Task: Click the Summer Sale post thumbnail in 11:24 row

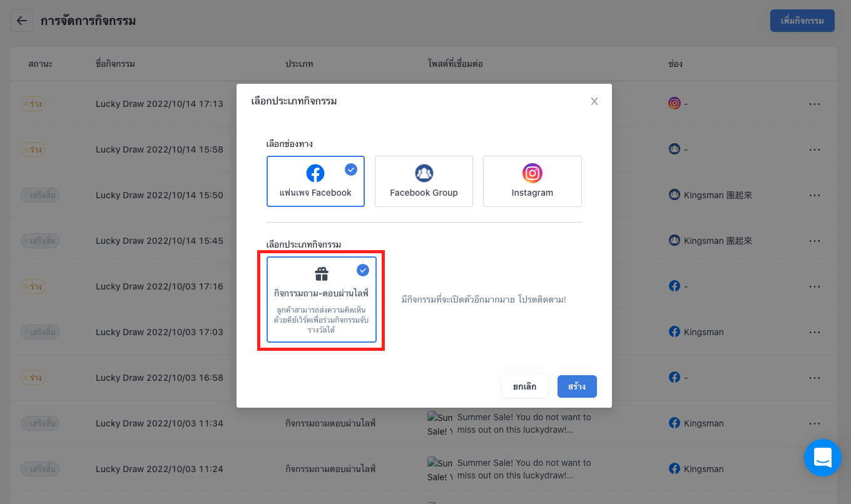Action: 440,469
